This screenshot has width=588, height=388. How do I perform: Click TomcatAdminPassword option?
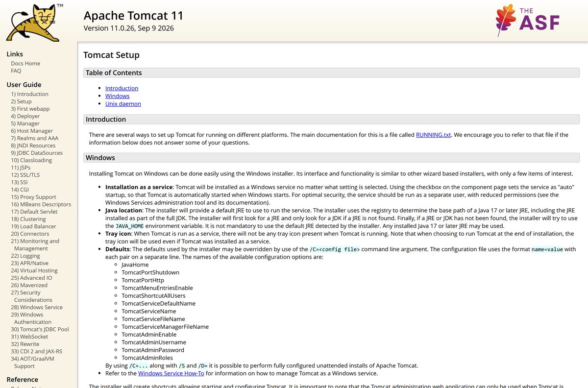(153, 350)
